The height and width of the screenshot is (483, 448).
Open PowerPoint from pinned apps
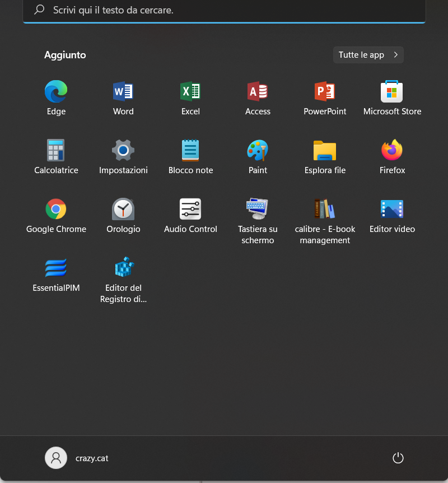[x=325, y=91]
